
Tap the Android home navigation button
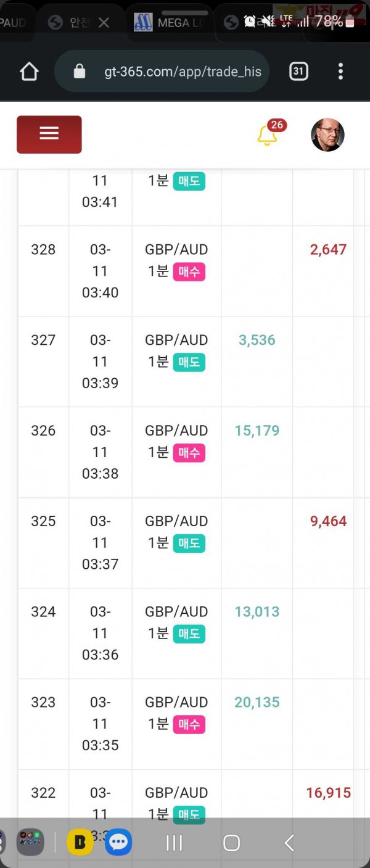click(231, 842)
